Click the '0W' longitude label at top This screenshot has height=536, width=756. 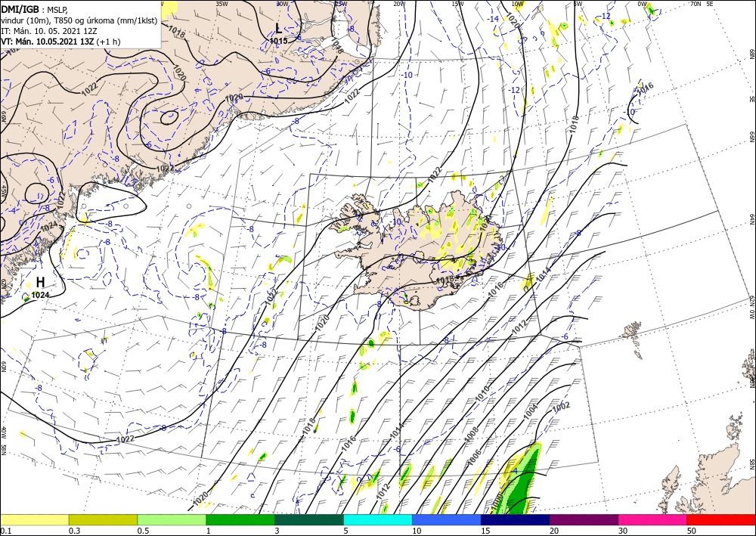point(642,4)
